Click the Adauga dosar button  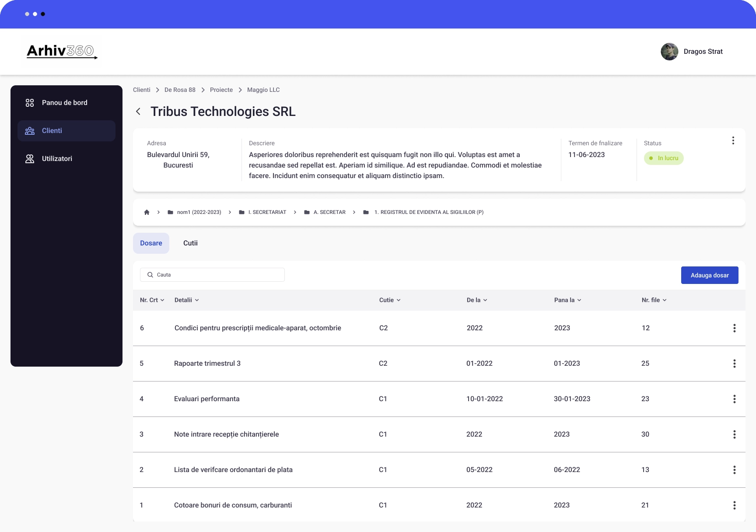click(x=709, y=275)
